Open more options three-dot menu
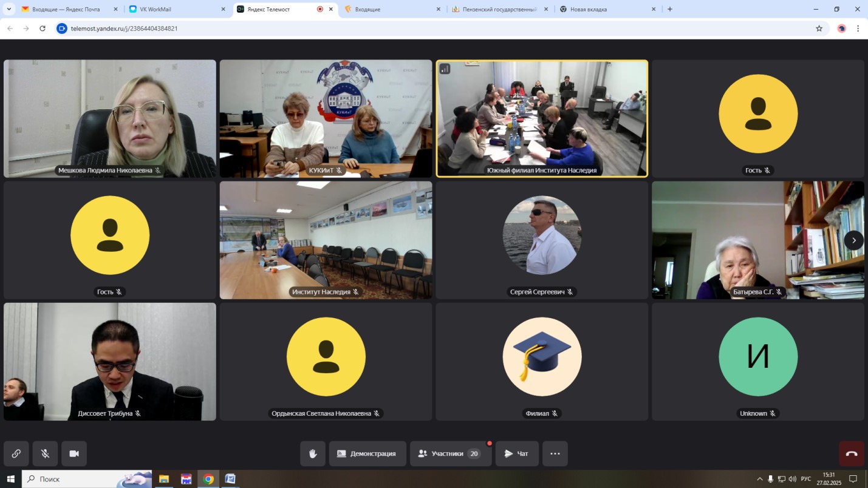 click(555, 453)
